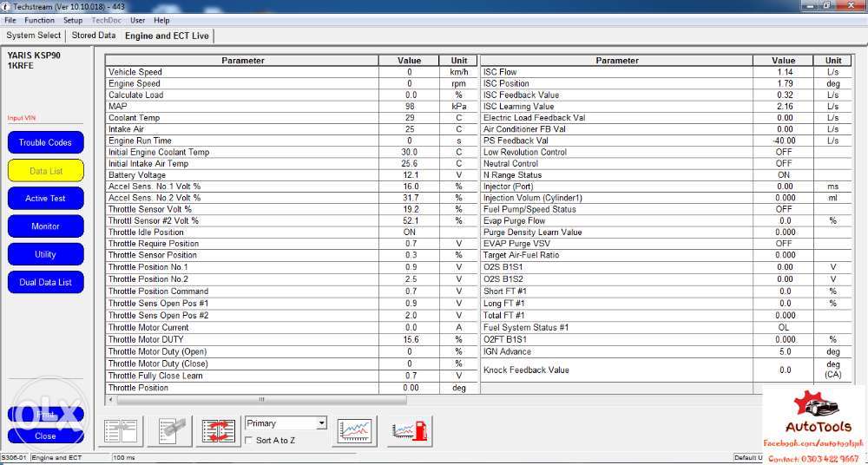Open the Help menu

(x=161, y=21)
